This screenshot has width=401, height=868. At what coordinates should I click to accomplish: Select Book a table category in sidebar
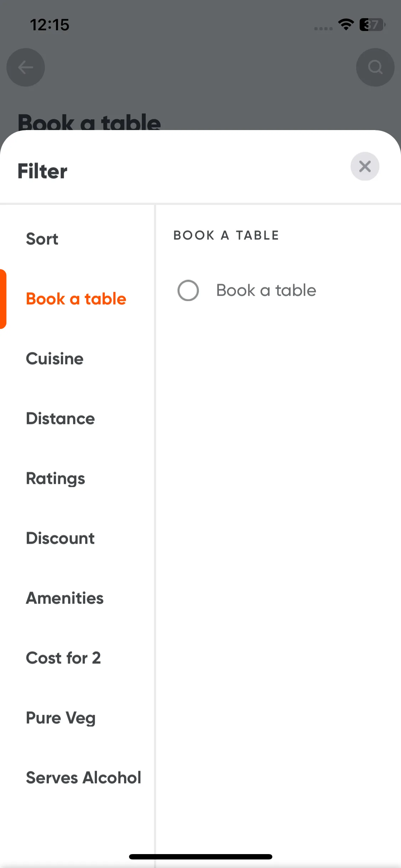point(76,299)
